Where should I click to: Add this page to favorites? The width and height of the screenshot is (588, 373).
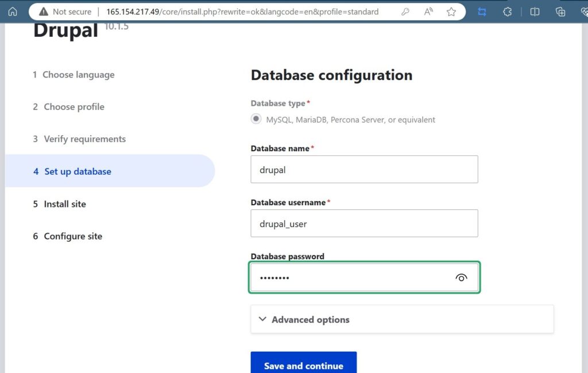coord(451,11)
